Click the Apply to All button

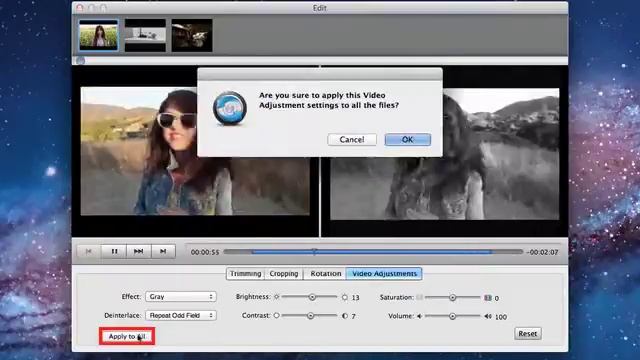click(127, 336)
